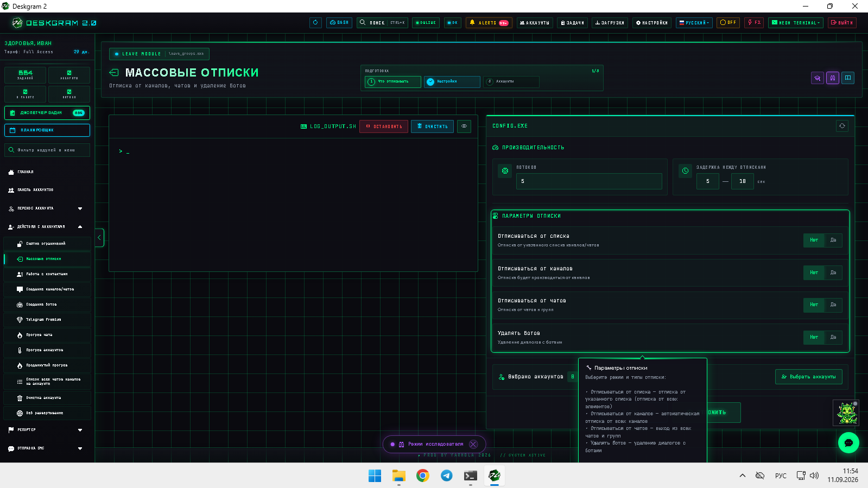The image size is (868, 488).
Task: Open the Планировщик scheduler
Action: pos(47,130)
